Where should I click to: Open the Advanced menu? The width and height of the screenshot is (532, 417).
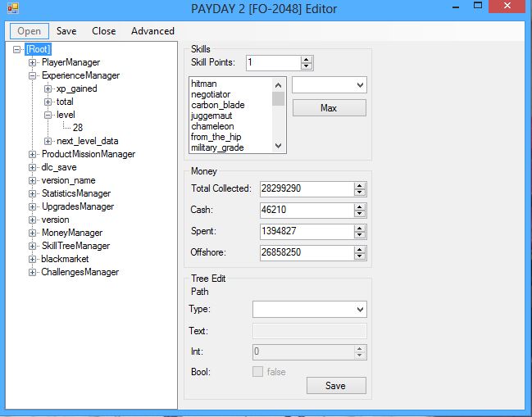point(152,31)
